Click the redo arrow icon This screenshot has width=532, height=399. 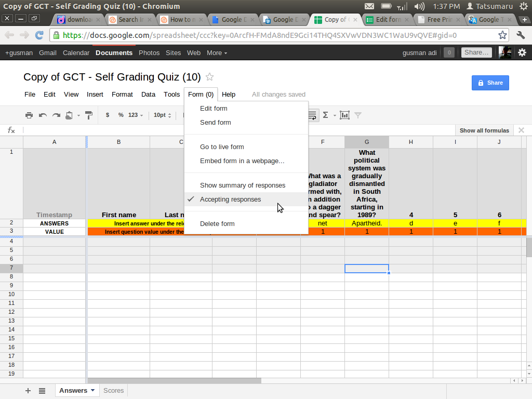point(56,115)
